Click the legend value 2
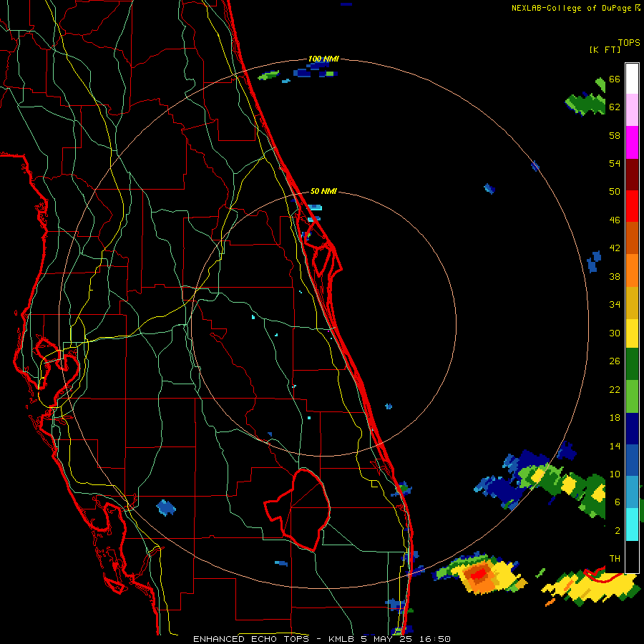Image resolution: width=644 pixels, height=644 pixels. 618,531
